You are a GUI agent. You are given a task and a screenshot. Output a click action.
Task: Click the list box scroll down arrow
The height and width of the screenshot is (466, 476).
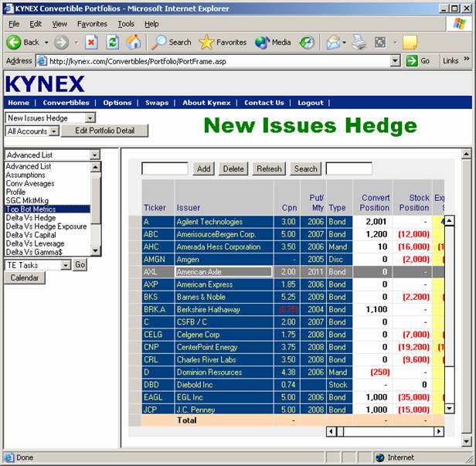point(96,250)
